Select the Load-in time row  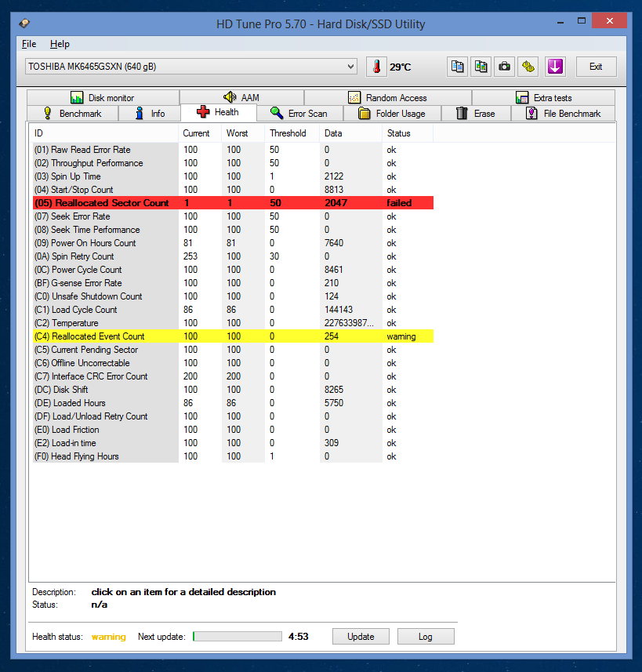[233, 443]
